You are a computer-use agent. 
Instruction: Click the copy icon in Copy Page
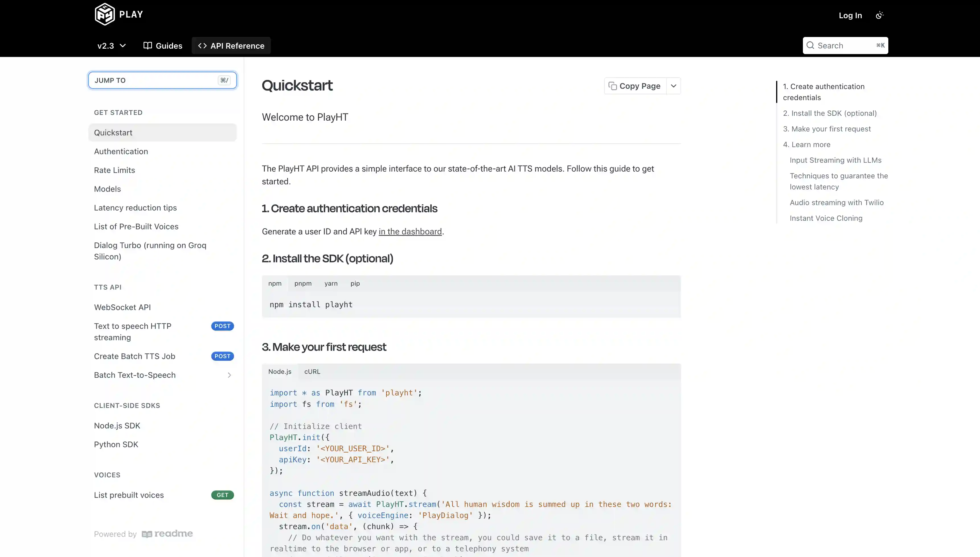pyautogui.click(x=612, y=86)
